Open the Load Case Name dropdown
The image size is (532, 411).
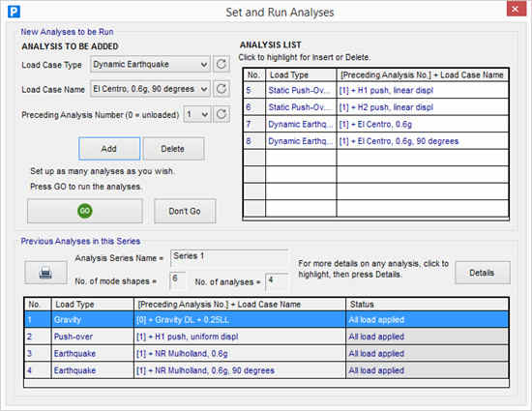[x=150, y=89]
